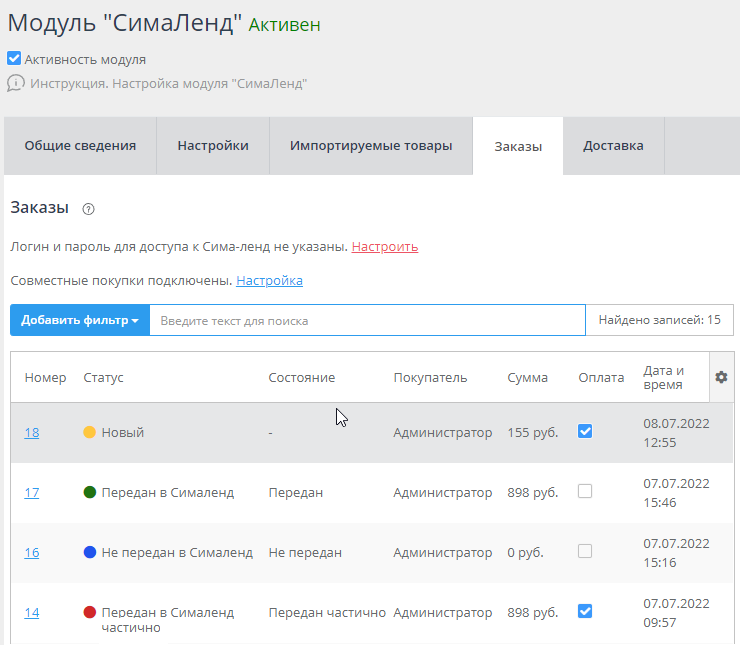
Task: Click yellow status dot for order 18
Action: [90, 432]
